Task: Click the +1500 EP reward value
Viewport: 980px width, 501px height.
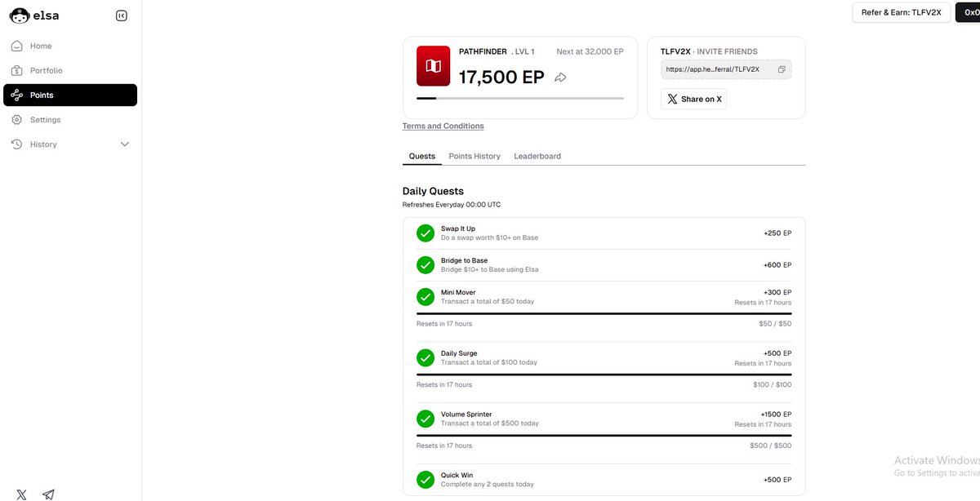Action: (x=776, y=415)
